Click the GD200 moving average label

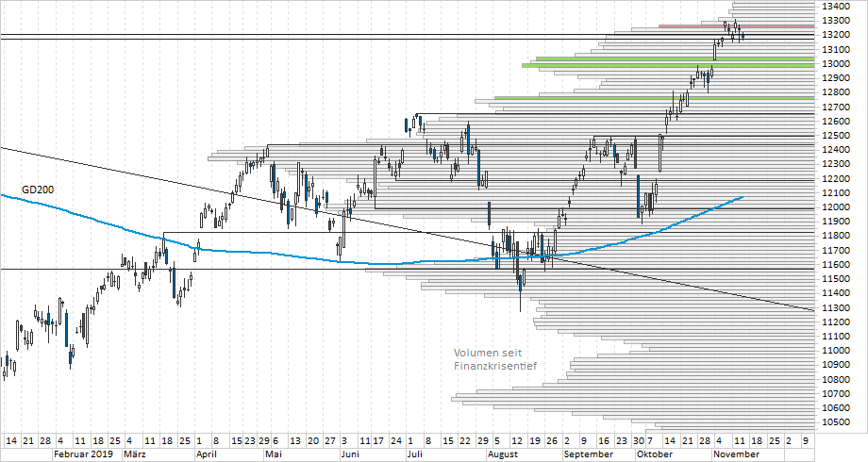pos(38,190)
